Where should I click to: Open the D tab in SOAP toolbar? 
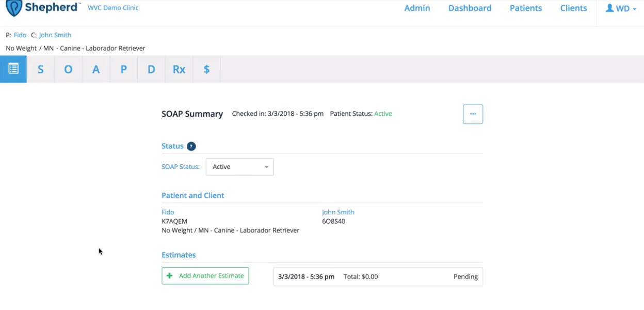coord(151,69)
